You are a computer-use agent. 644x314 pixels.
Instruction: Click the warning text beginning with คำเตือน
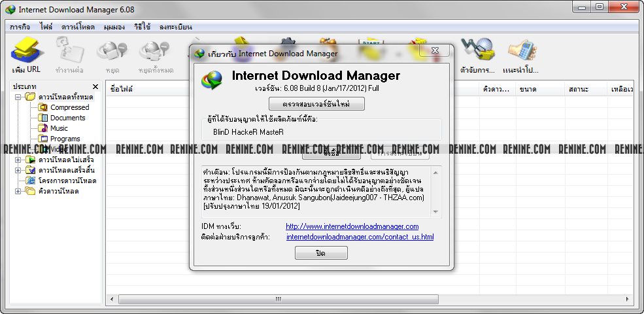(x=316, y=188)
